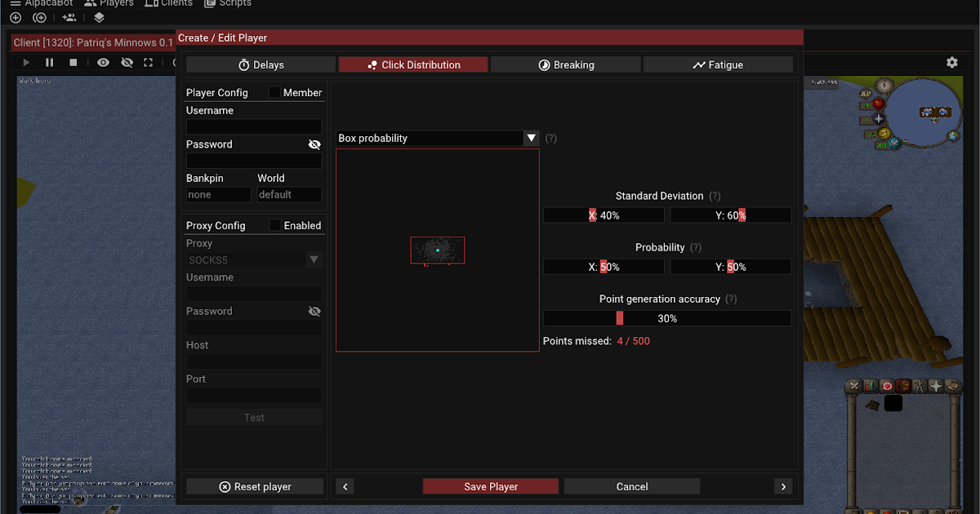980x514 pixels.
Task: Reset the player with Reset player button
Action: coord(254,486)
